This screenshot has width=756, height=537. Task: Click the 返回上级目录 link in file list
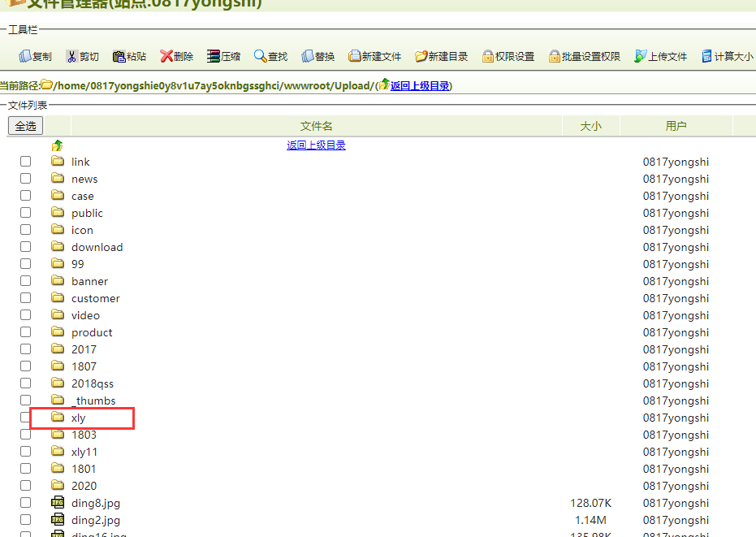316,145
